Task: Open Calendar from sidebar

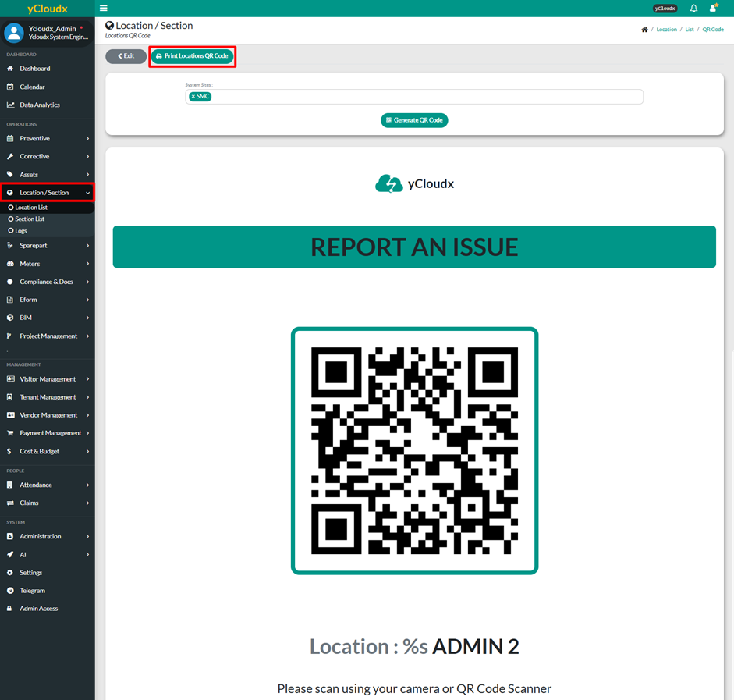Action: (x=32, y=87)
